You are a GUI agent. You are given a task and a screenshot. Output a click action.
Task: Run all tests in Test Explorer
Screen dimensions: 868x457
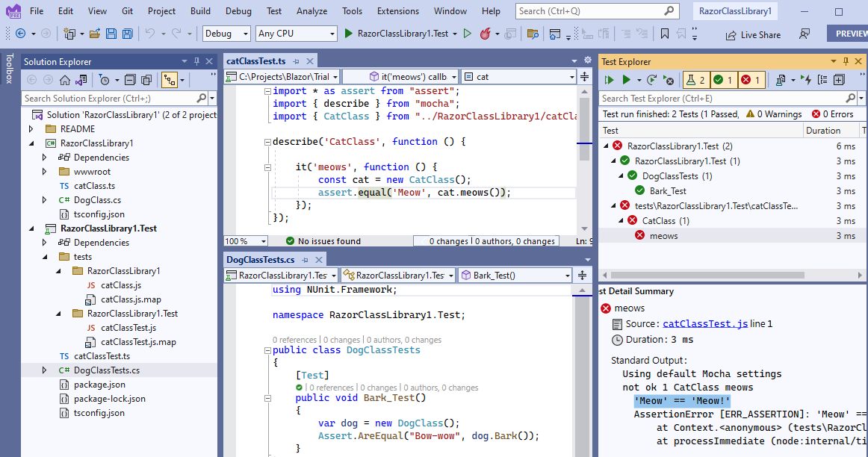609,79
